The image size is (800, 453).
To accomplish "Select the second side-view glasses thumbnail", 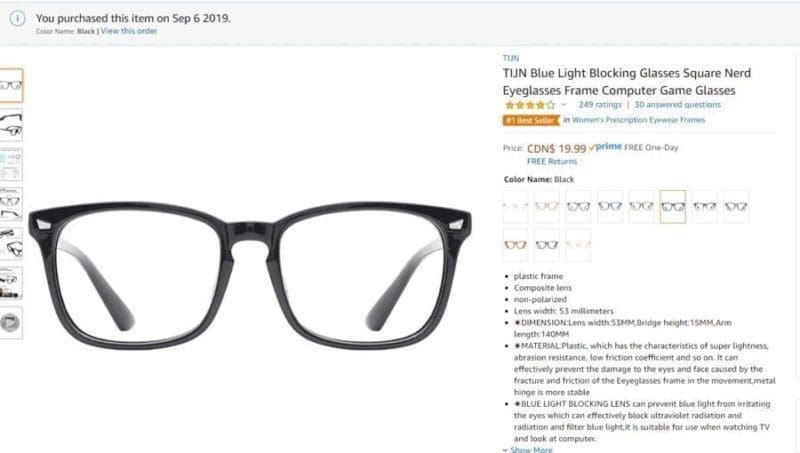I will [x=11, y=124].
